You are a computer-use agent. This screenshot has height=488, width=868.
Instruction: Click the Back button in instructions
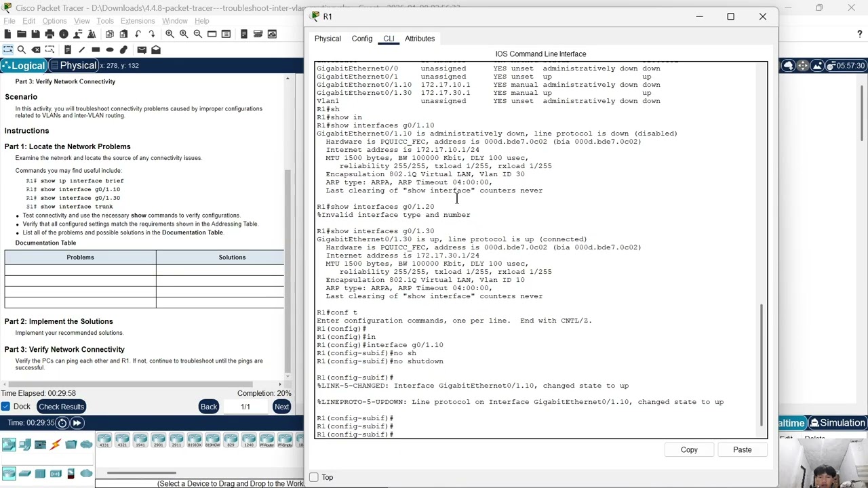click(x=209, y=407)
